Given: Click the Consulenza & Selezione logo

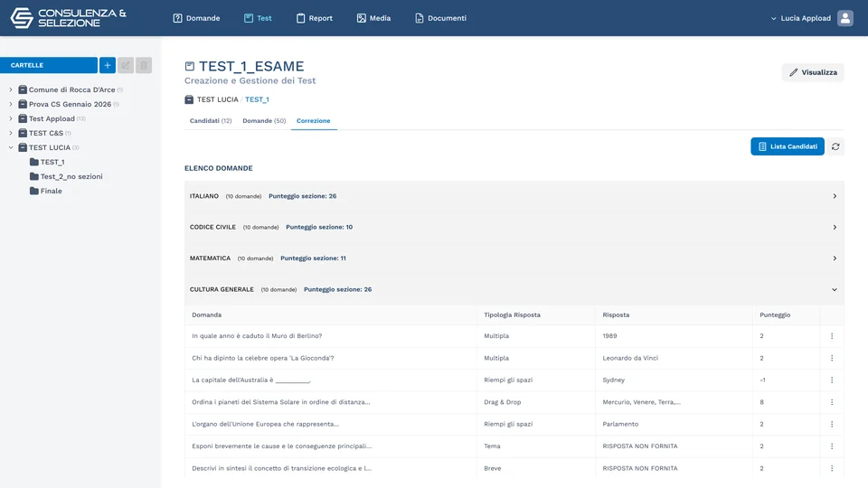Looking at the screenshot, I should [x=68, y=18].
